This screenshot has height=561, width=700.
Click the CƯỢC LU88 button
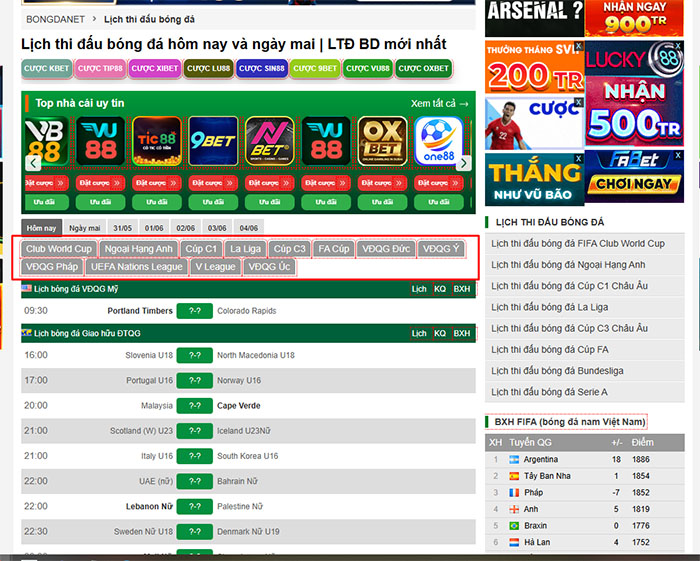[208, 69]
